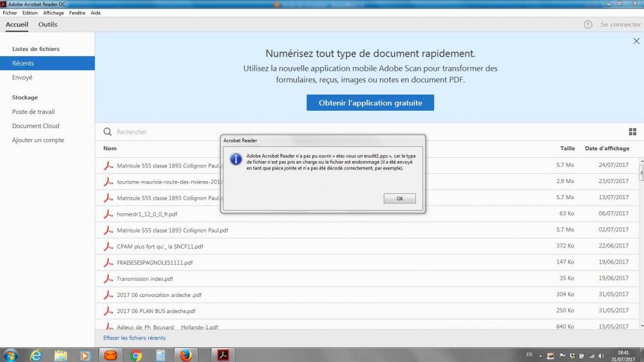Open Windows Media Player taskbar icon
This screenshot has height=362, width=644.
(x=85, y=355)
